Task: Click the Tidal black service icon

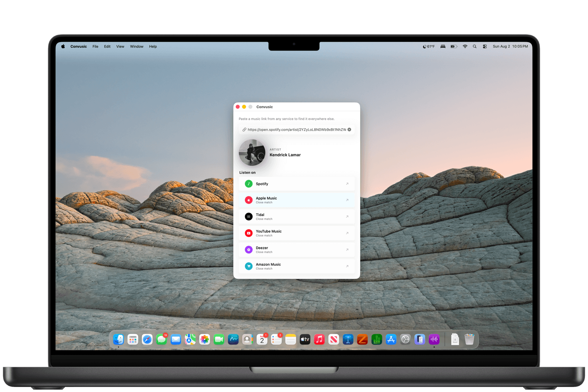Action: pyautogui.click(x=249, y=217)
